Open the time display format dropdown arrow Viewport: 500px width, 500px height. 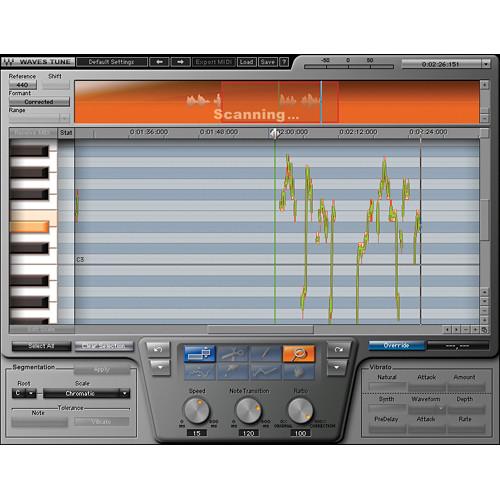(x=486, y=63)
